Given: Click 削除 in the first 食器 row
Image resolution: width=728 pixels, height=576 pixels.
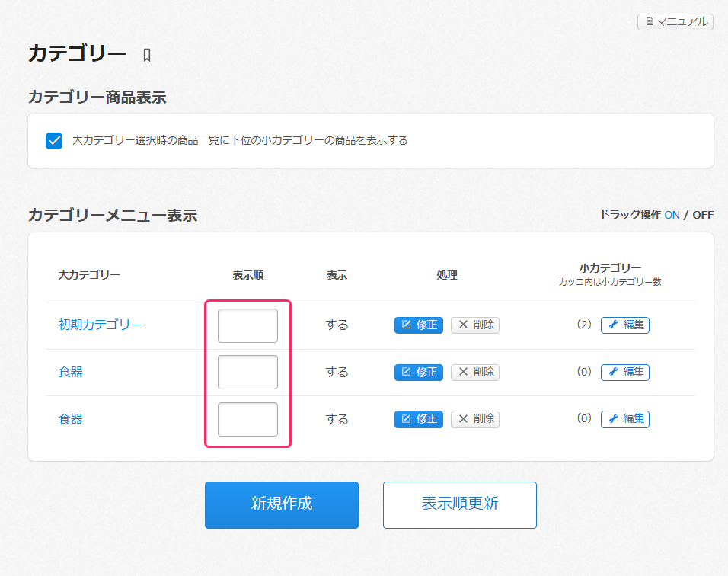Looking at the screenshot, I should [475, 372].
